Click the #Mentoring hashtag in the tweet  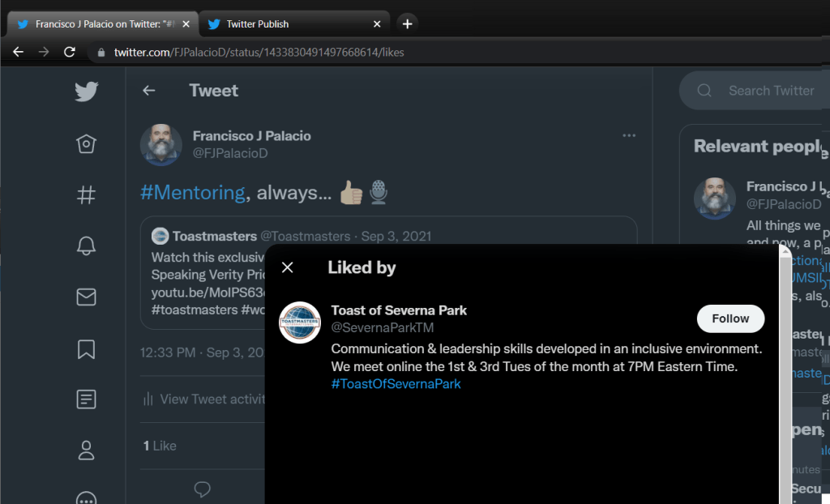coord(192,192)
